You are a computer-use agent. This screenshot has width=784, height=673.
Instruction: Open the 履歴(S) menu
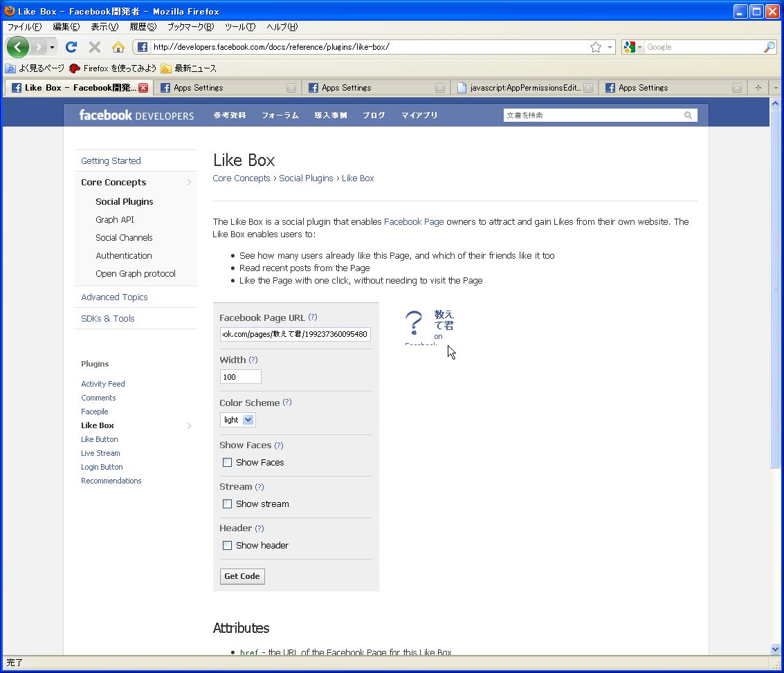click(143, 27)
